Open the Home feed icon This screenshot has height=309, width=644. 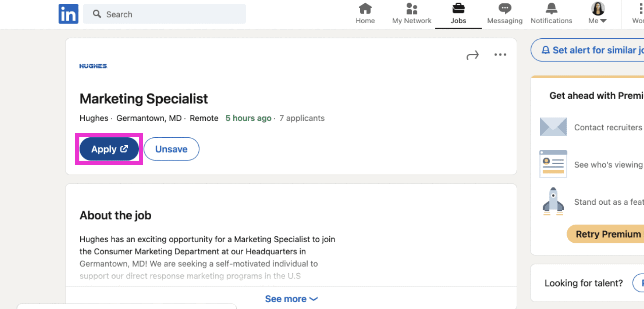(x=365, y=9)
